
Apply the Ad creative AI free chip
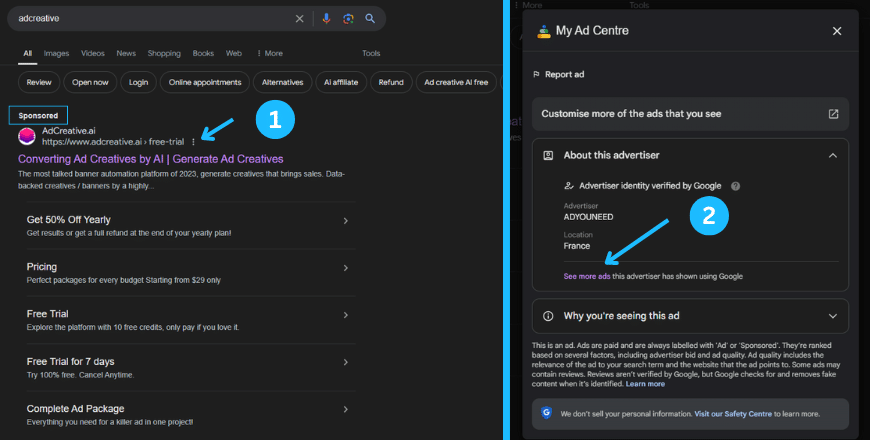pos(456,82)
